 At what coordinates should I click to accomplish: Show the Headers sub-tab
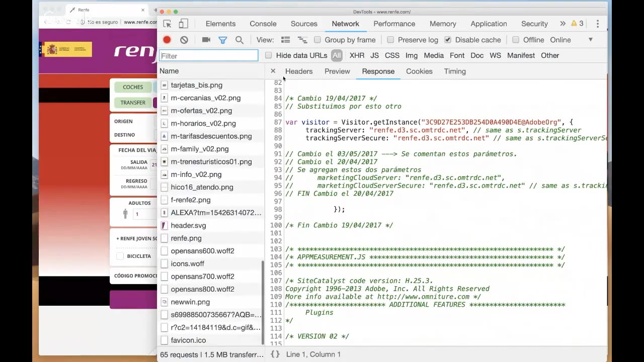pyautogui.click(x=299, y=71)
